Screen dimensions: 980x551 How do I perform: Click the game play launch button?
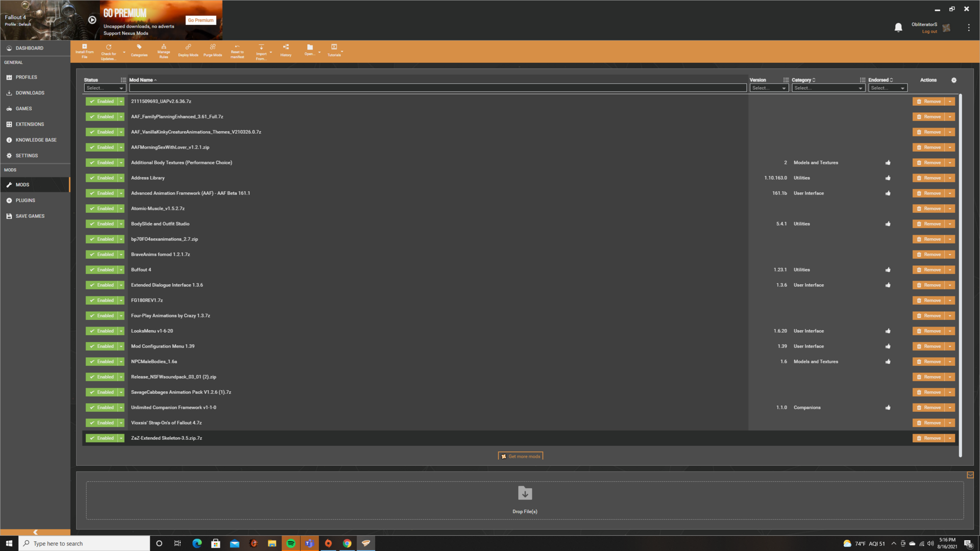pos(92,20)
